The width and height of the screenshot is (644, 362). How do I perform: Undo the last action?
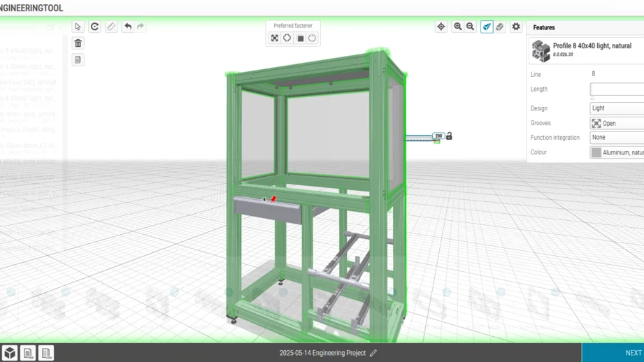128,27
